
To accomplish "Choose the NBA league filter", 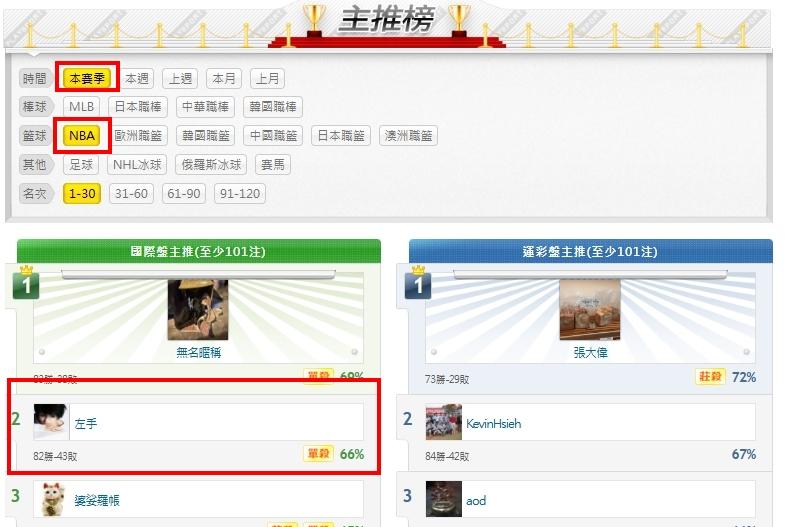I will click(x=82, y=136).
